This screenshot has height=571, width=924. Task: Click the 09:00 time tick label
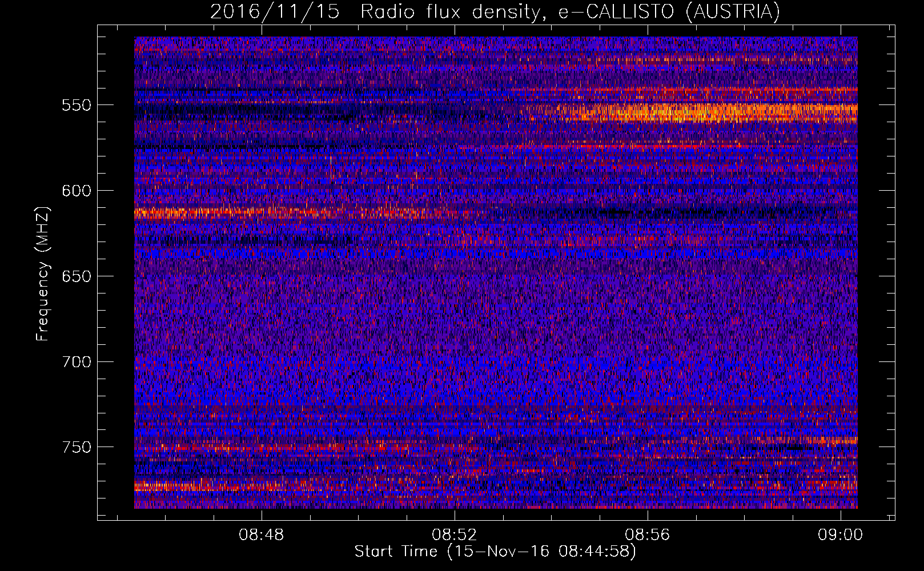[841, 535]
